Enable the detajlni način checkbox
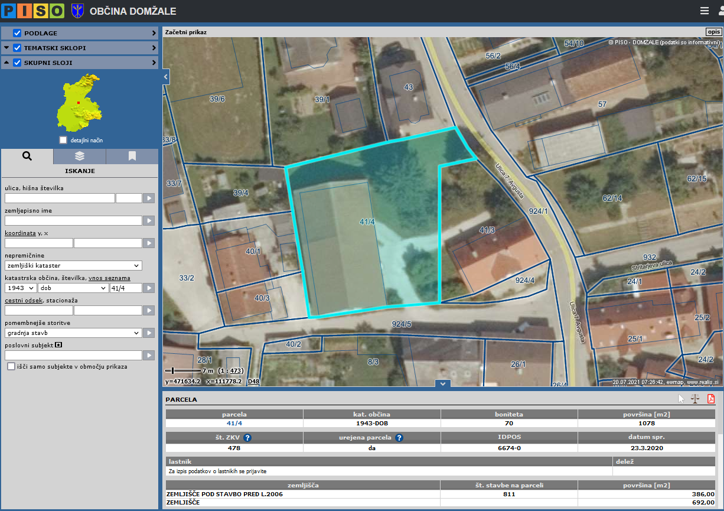The height and width of the screenshot is (511, 724). 64,140
